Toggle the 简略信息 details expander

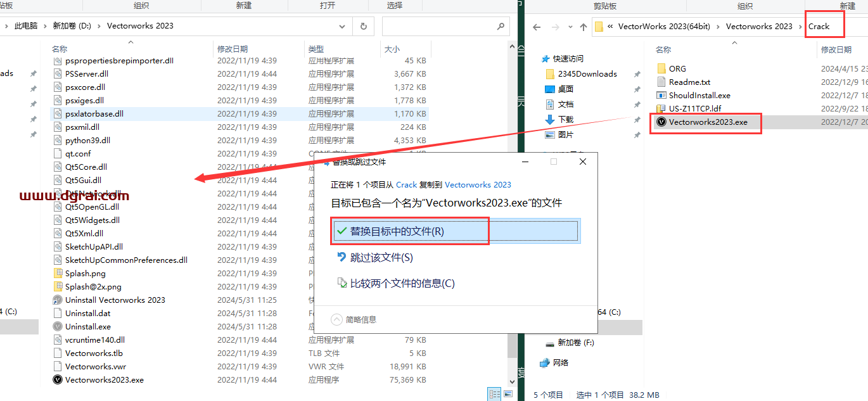(338, 320)
